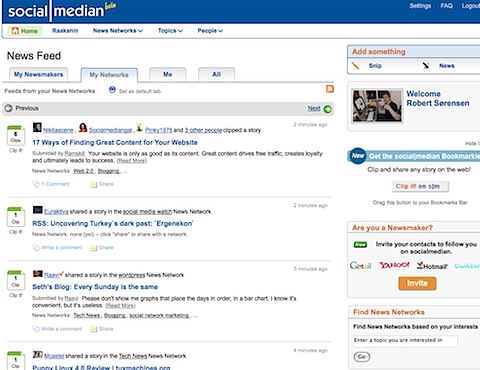The image size is (480, 370).
Task: Select Set as default tab radio button
Action: [x=112, y=90]
